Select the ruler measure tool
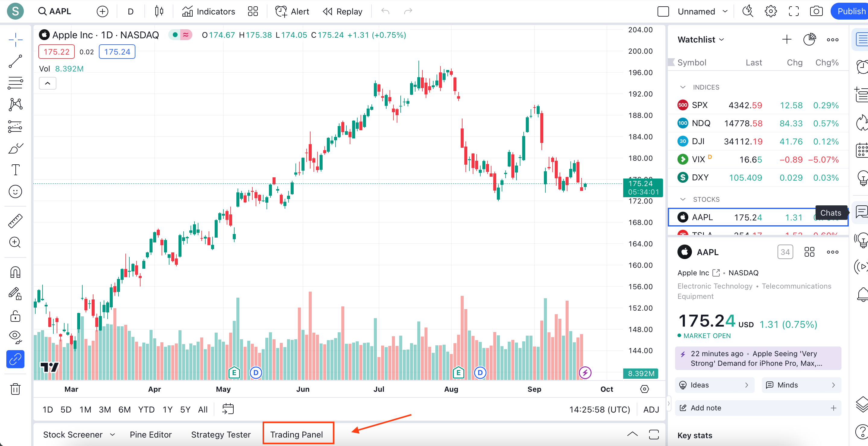The width and height of the screenshot is (868, 446). tap(15, 221)
